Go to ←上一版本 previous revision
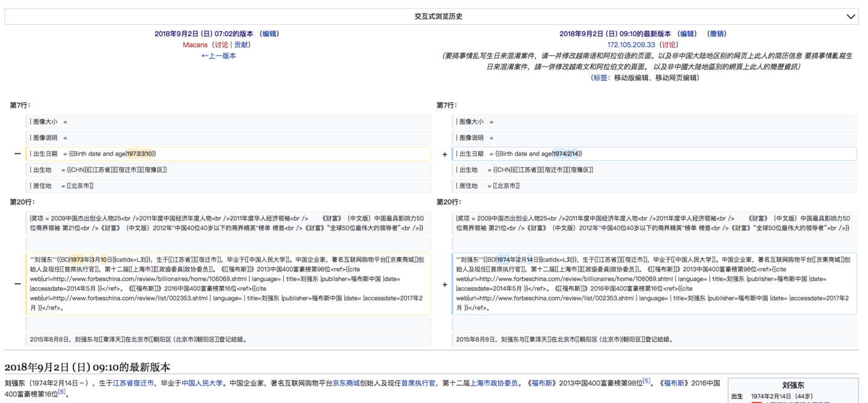This screenshot has width=868, height=403. 218,56
